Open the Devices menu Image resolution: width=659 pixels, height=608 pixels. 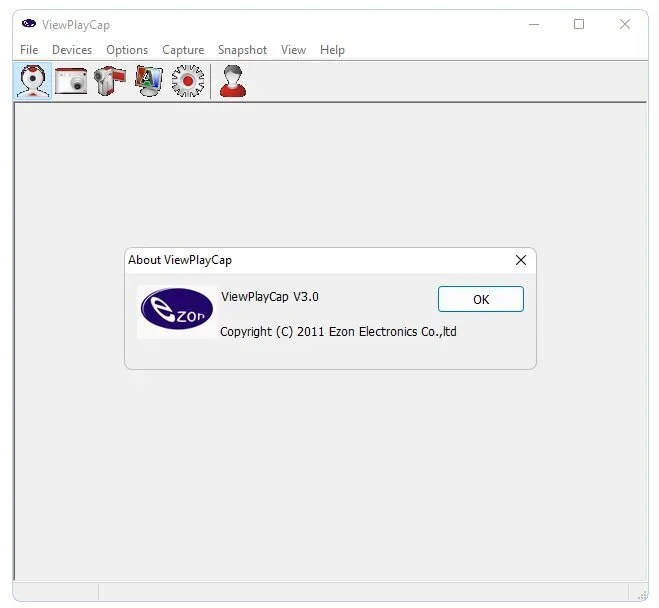pos(72,50)
